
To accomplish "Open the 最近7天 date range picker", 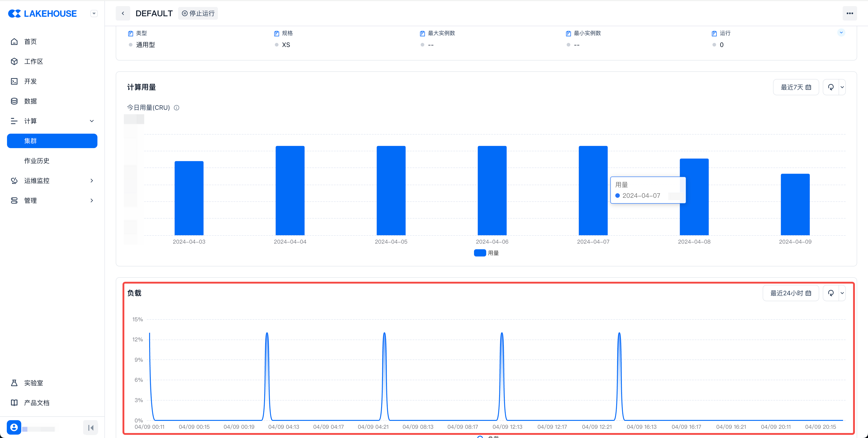I will [796, 87].
